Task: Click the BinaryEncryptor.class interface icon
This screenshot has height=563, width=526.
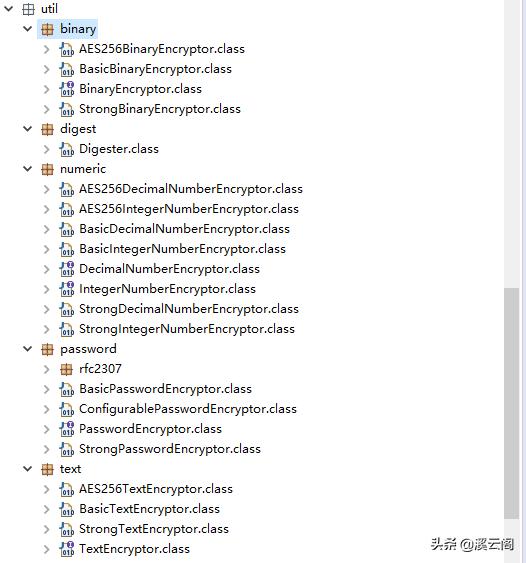Action: pos(67,89)
